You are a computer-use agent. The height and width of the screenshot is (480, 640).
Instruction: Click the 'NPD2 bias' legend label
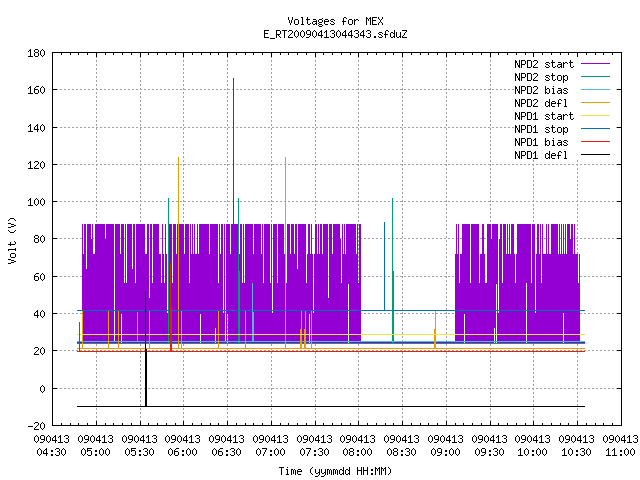click(541, 90)
